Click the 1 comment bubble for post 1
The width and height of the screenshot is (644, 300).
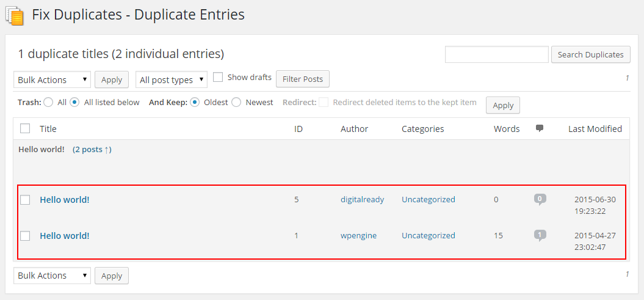click(540, 235)
